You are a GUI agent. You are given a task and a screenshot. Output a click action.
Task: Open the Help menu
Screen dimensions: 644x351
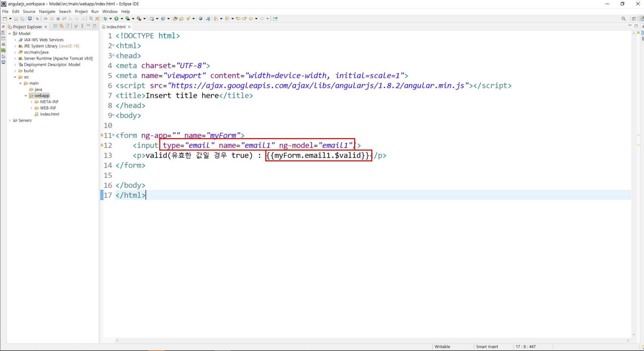click(126, 11)
